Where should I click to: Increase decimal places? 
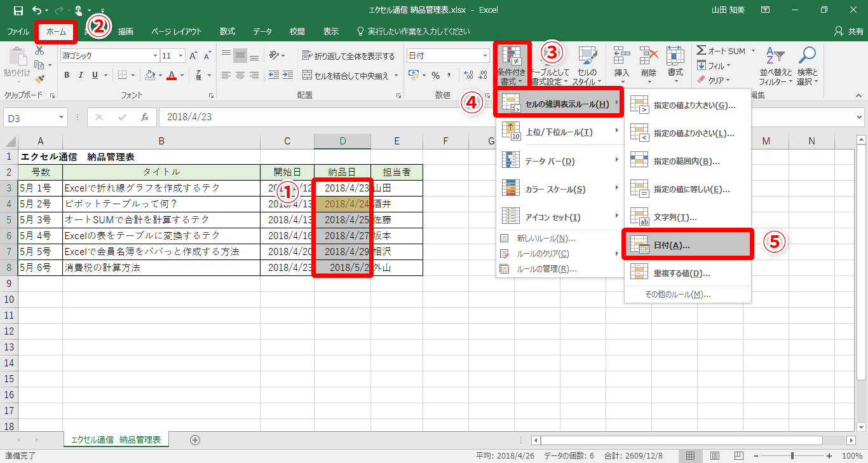pyautogui.click(x=469, y=75)
